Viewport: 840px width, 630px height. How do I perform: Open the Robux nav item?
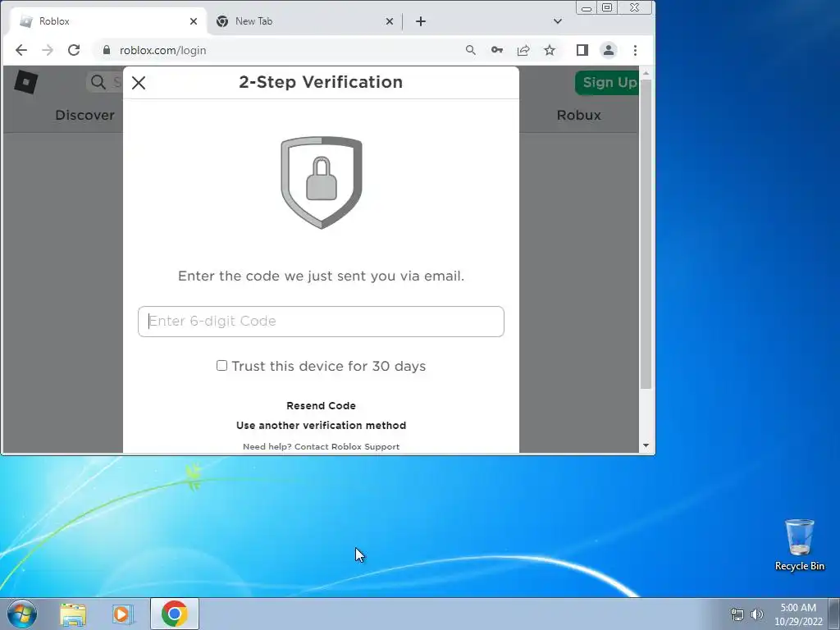click(578, 115)
